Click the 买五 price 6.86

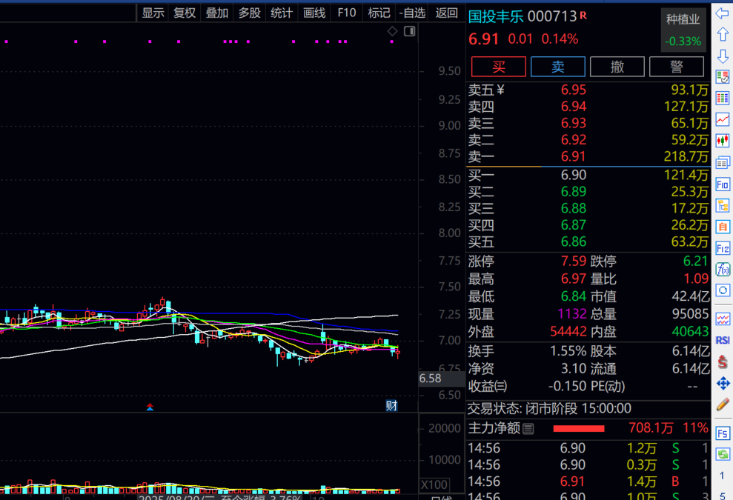[x=573, y=242]
